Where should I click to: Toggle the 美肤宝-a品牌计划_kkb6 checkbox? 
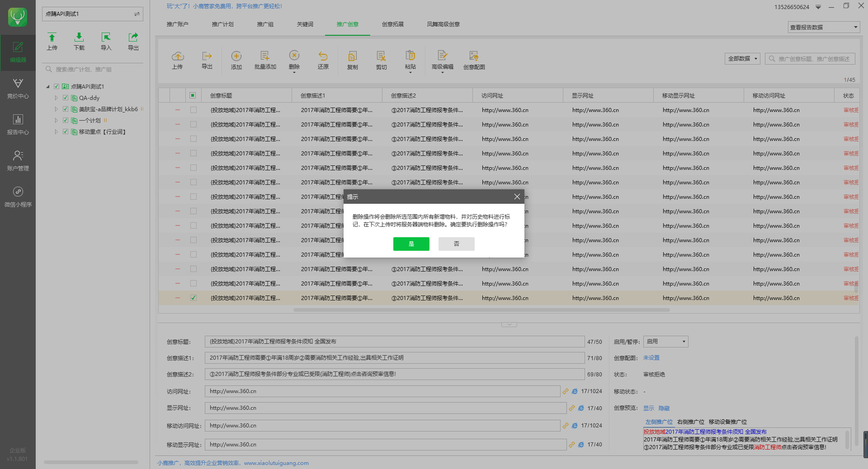tap(66, 109)
